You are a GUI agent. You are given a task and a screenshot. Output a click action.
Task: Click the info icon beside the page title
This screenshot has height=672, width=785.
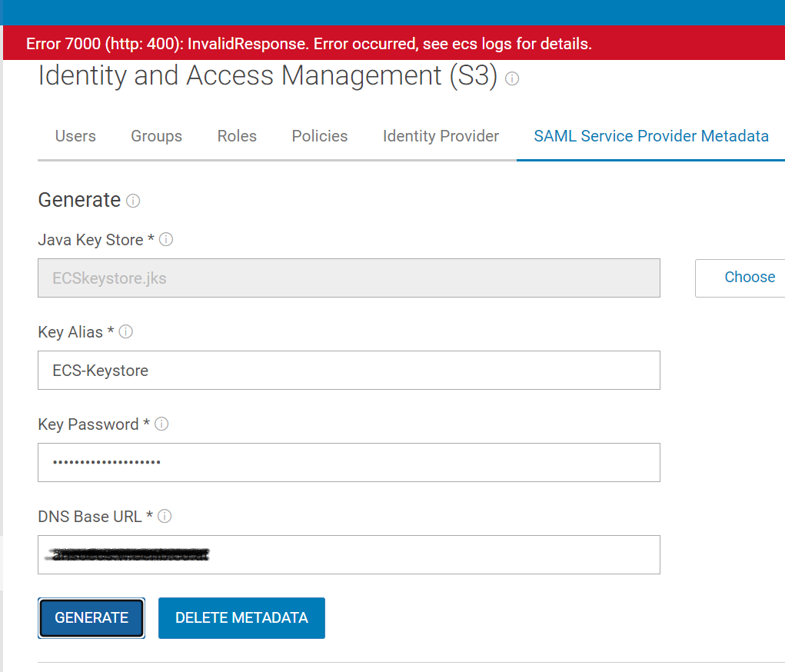[x=511, y=78]
